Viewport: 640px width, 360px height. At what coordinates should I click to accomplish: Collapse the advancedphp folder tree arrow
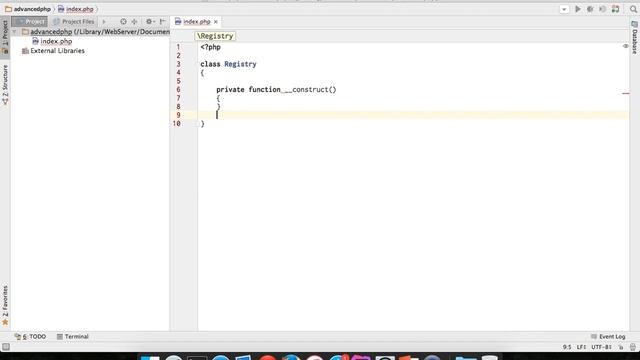point(15,31)
